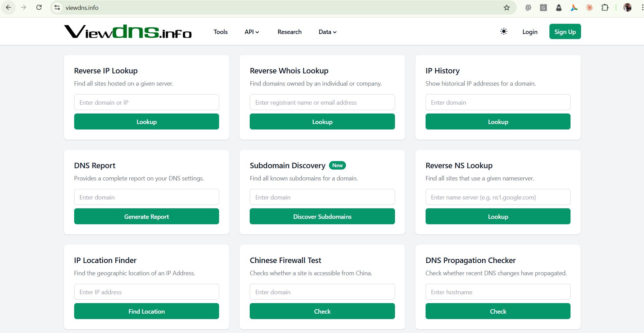
Task: Open the Tools menu item
Action: (220, 32)
